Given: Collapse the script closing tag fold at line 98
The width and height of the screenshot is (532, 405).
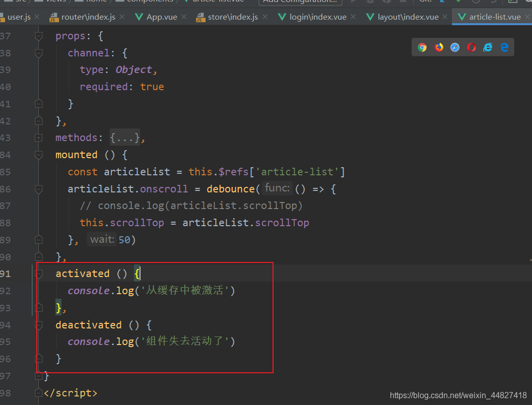Looking at the screenshot, I should [39, 393].
